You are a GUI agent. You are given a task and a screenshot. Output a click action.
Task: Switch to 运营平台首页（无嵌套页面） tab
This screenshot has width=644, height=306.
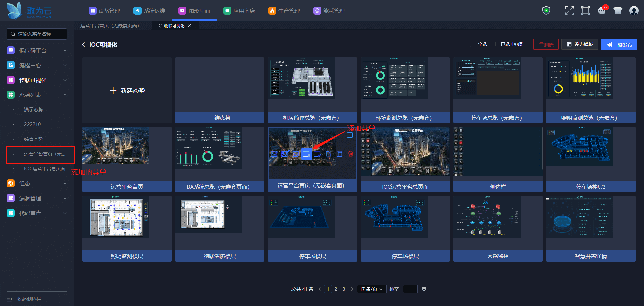pos(110,26)
